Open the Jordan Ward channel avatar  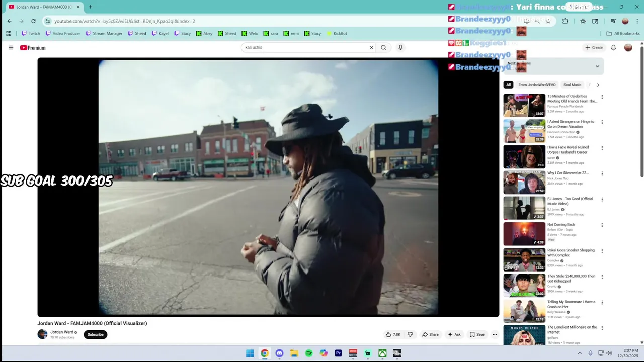pos(42,334)
